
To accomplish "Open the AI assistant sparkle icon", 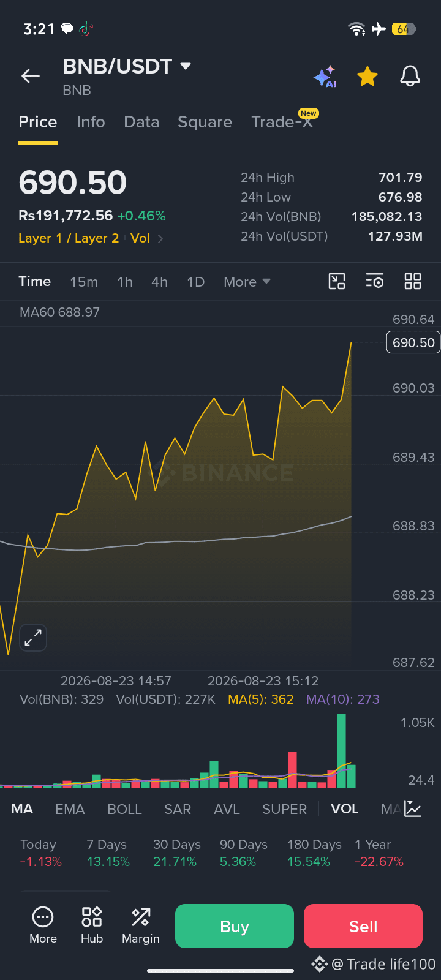I will (x=325, y=77).
